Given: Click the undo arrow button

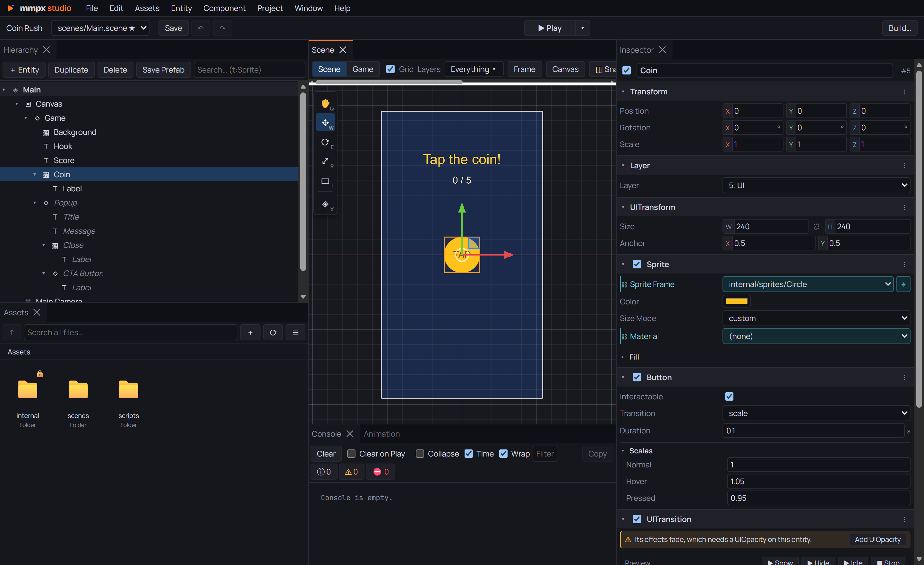Looking at the screenshot, I should click(201, 28).
